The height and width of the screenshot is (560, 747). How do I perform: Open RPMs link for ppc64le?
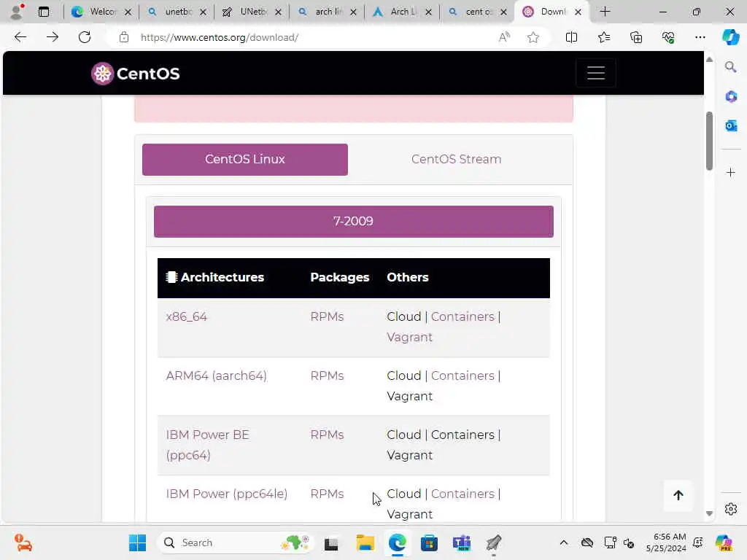pos(327,494)
